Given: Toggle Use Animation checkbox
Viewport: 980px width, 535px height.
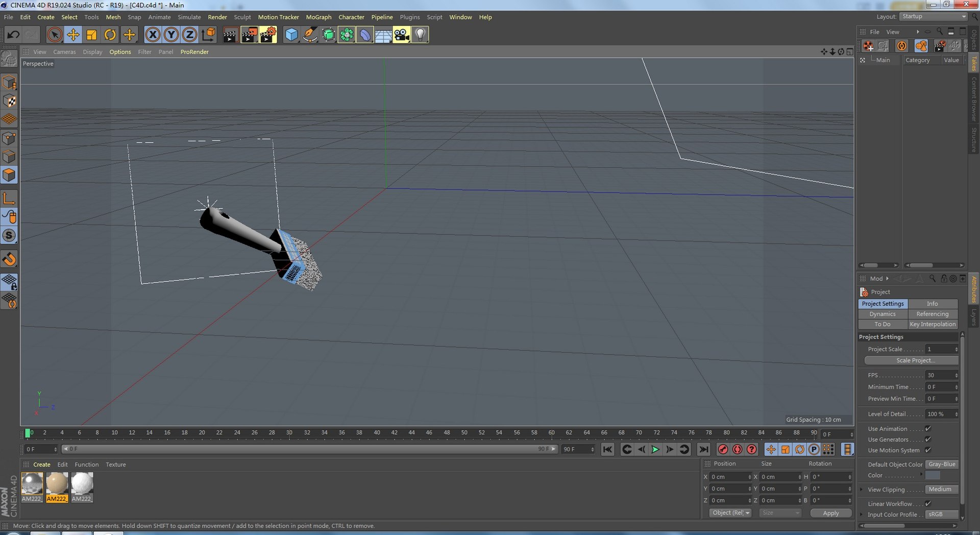Looking at the screenshot, I should [x=928, y=429].
